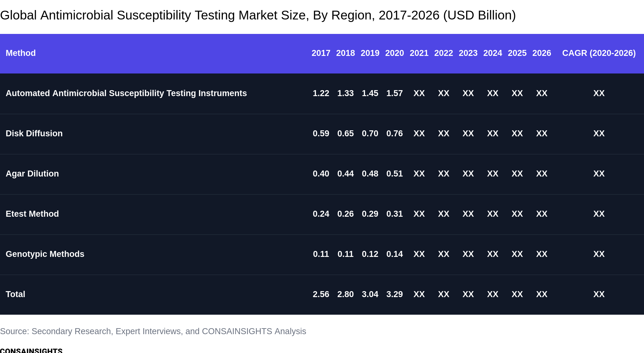Click the 2025 column header
This screenshot has height=353, width=644.
[x=517, y=53]
